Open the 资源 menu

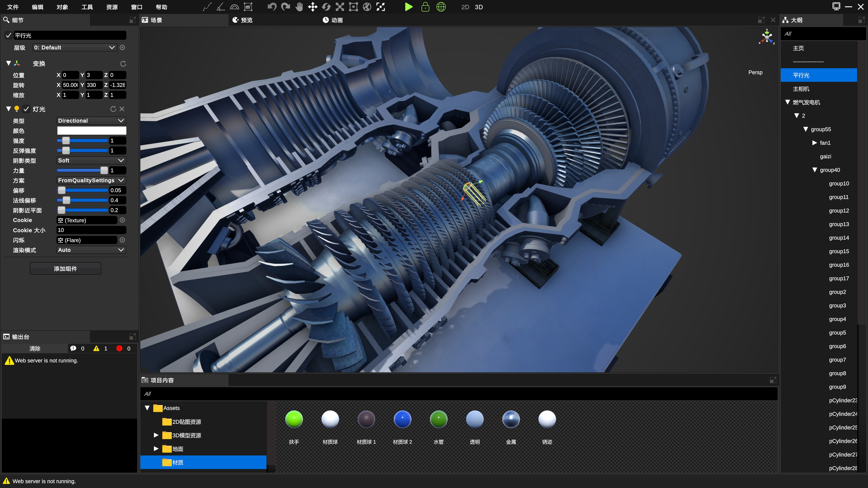[x=112, y=7]
